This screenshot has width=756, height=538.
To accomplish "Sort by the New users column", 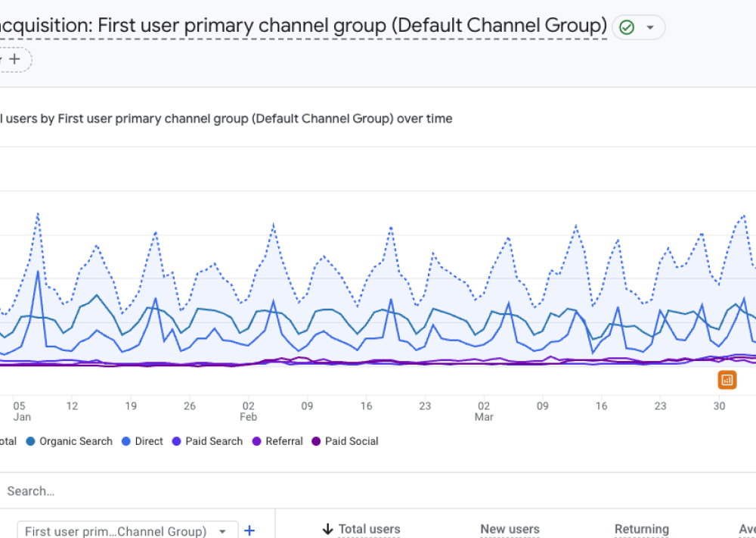I will [x=510, y=529].
